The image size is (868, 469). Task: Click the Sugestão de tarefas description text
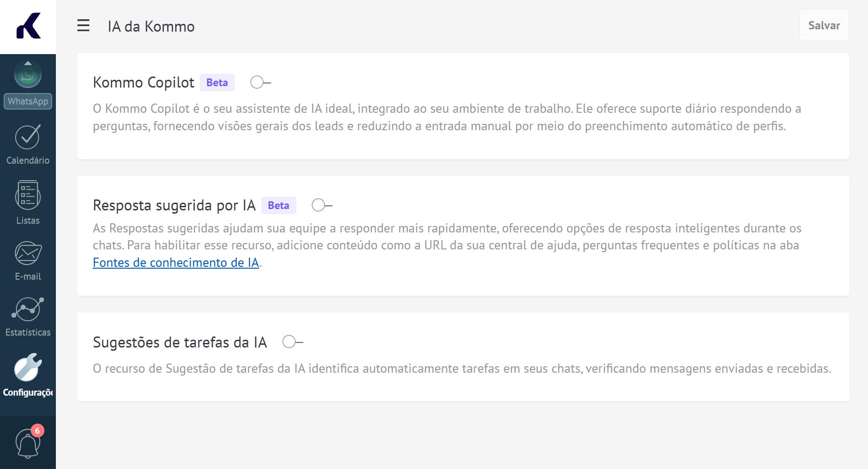(462, 369)
